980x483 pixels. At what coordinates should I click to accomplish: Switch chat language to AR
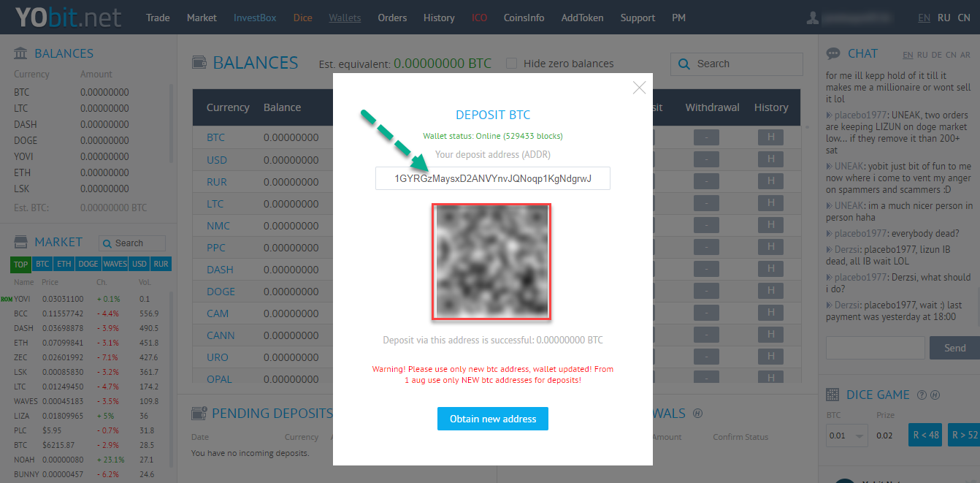coord(965,55)
